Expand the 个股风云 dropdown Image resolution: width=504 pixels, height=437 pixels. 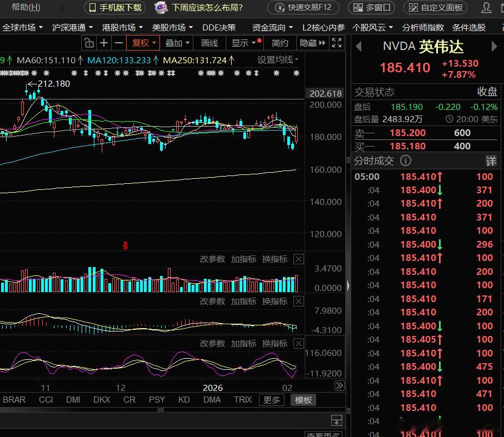coord(372,28)
